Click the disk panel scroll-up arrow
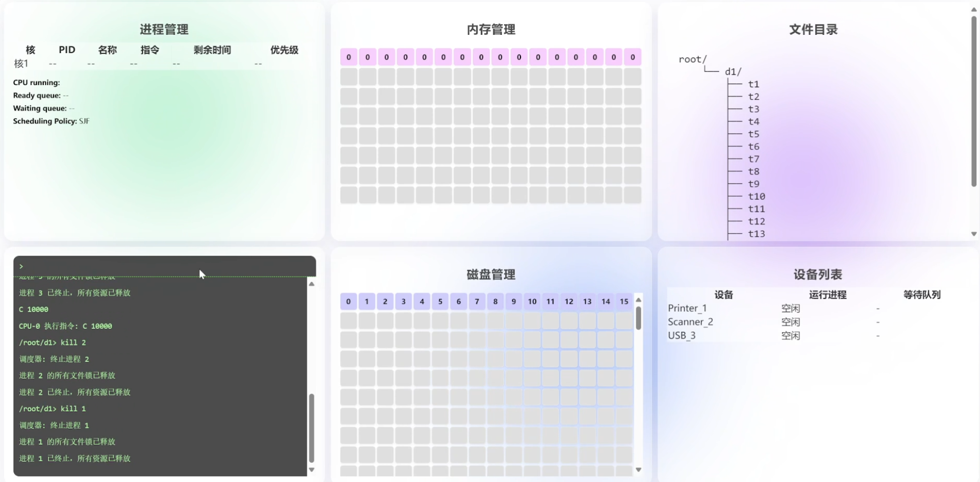The height and width of the screenshot is (482, 980). (638, 300)
